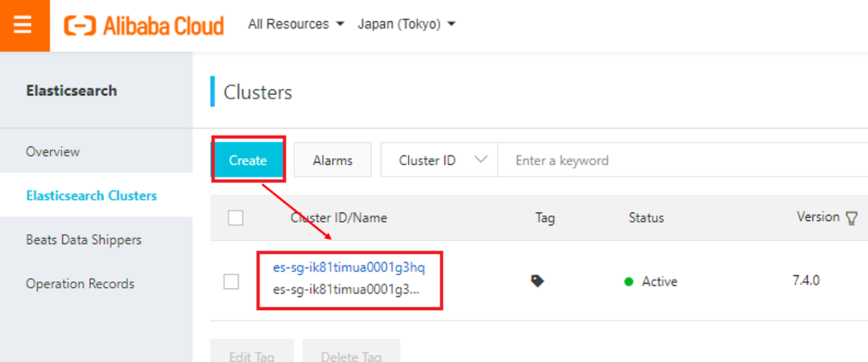
Task: Click the Clusters page heading
Action: tap(258, 92)
